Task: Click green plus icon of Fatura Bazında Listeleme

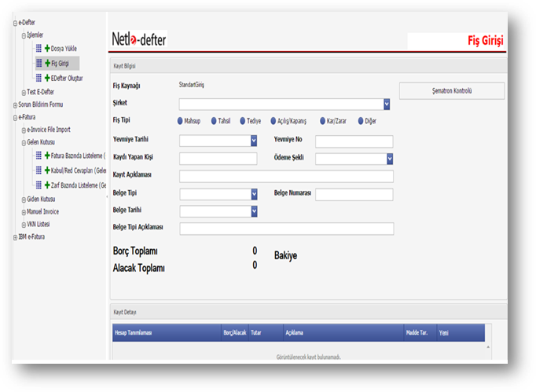Action: coord(47,156)
